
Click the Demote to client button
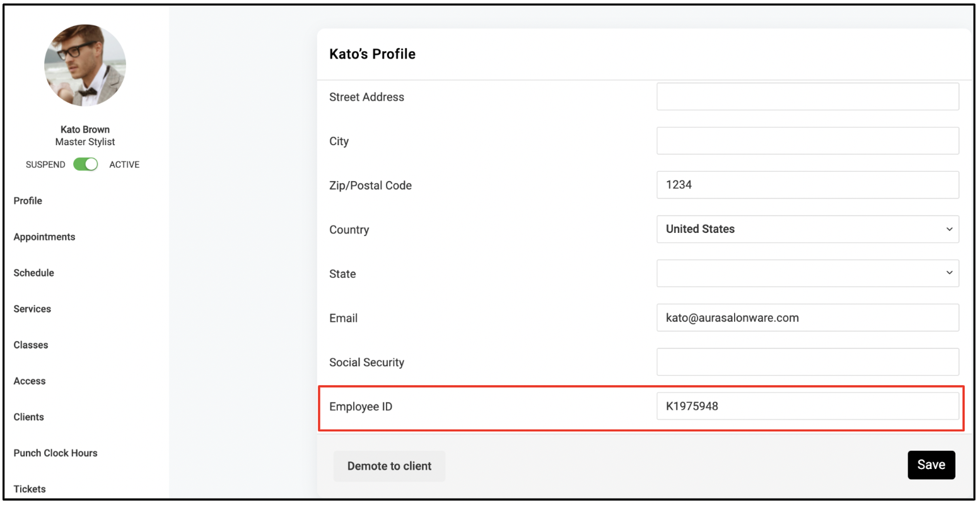click(389, 466)
